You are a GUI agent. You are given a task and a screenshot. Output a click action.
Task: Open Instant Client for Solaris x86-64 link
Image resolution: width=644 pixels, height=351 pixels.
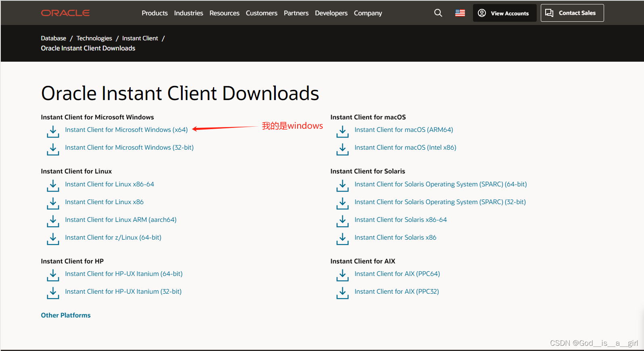point(400,220)
